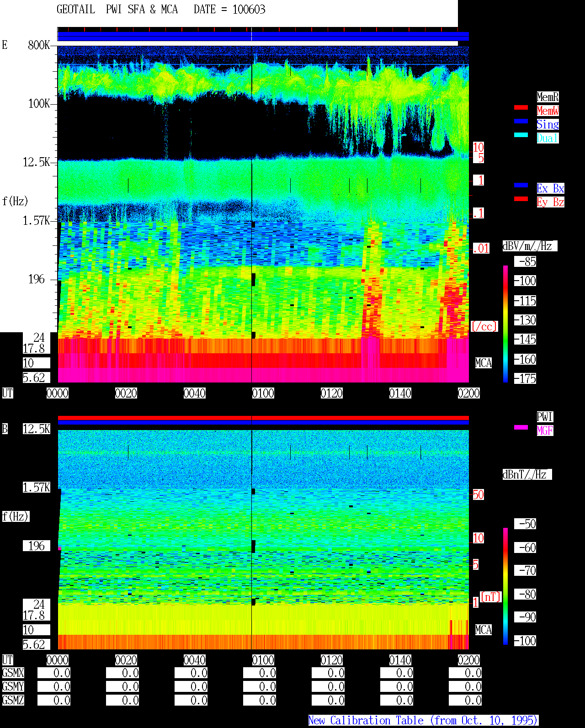Image resolution: width=585 pixels, height=728 pixels.
Task: Click the DATE = 100603 text
Action: pyautogui.click(x=229, y=10)
